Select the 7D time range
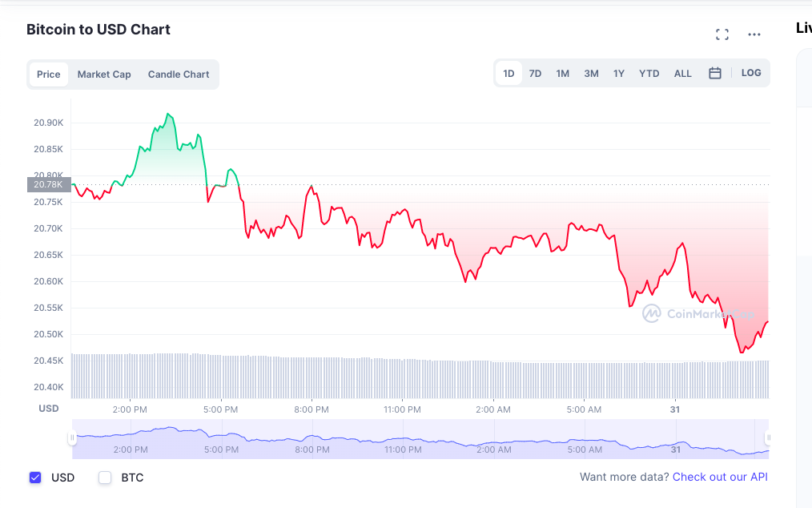Viewport: 812px width, 508px height. point(535,74)
